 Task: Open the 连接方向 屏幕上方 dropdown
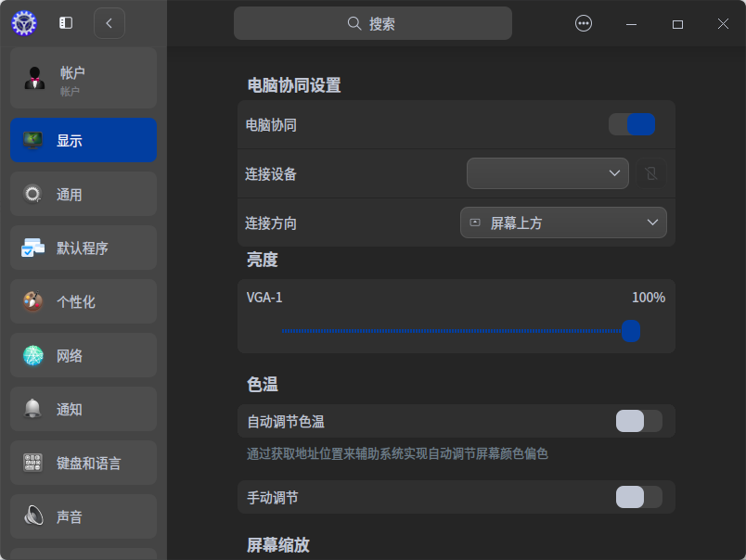pyautogui.click(x=563, y=223)
